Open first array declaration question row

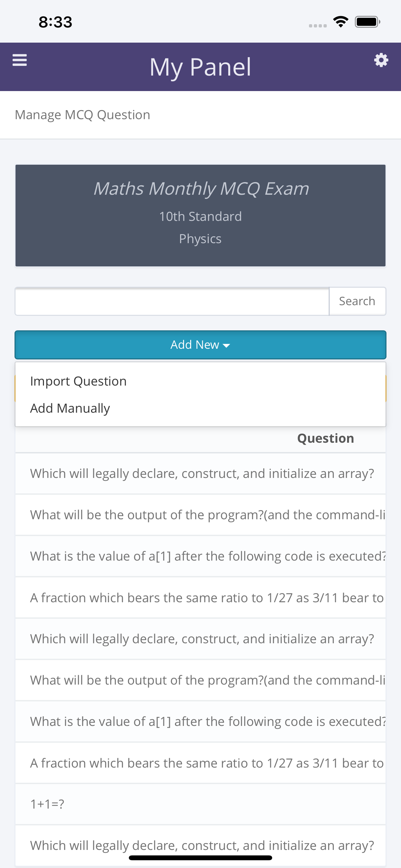200,473
